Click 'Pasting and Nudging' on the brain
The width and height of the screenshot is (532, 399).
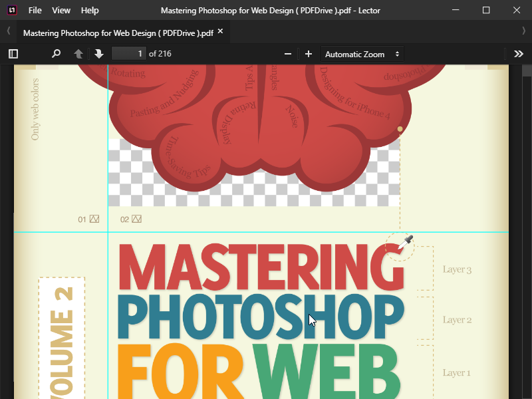[x=164, y=94]
